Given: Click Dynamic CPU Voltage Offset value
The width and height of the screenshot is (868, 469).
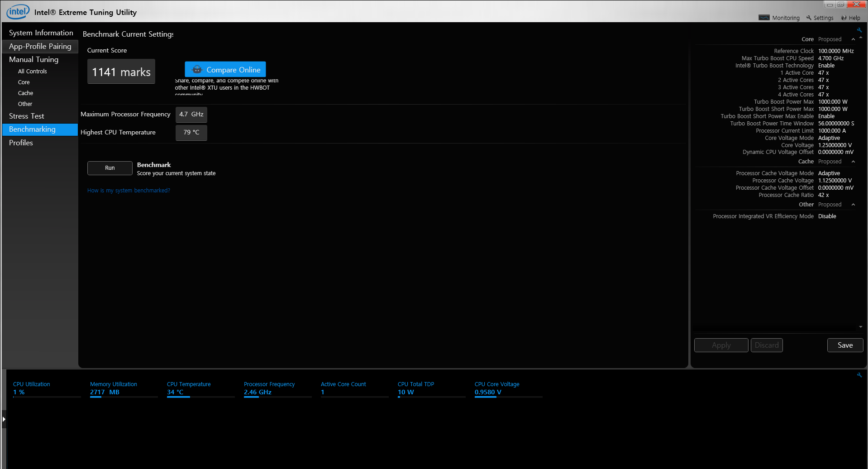Looking at the screenshot, I should pyautogui.click(x=836, y=152).
